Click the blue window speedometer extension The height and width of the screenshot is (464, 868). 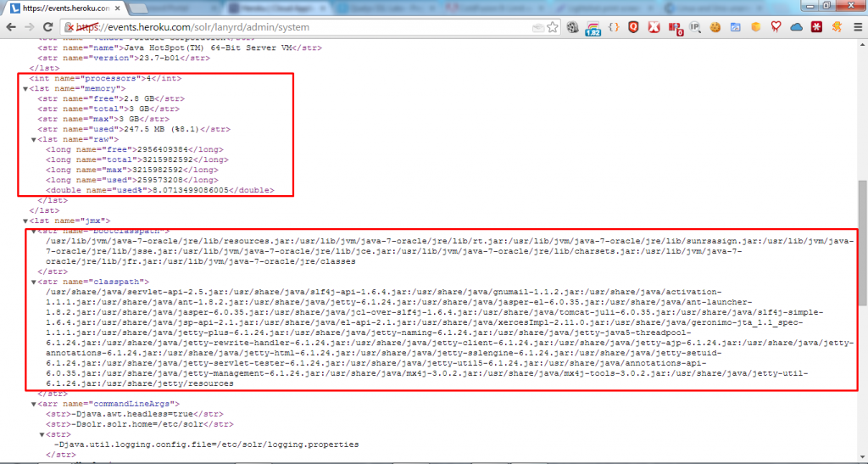[x=735, y=27]
